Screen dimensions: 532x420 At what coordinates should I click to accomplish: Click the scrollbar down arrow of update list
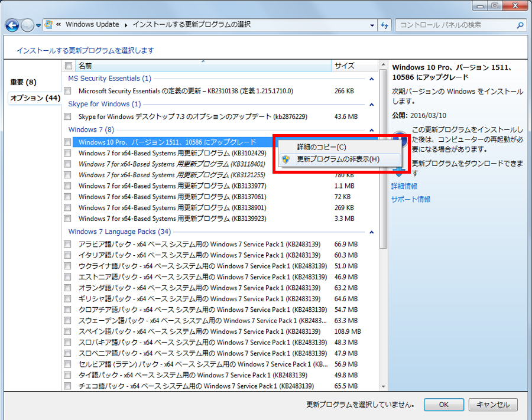pos(383,386)
